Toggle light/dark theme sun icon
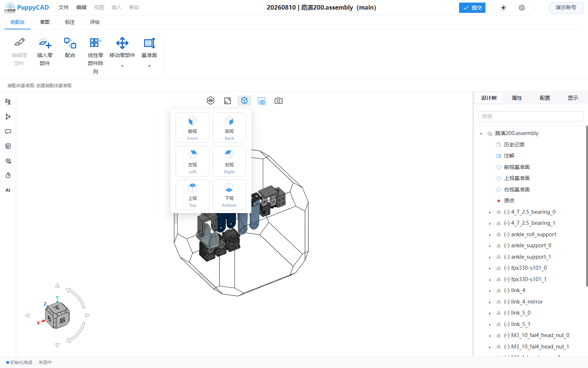 click(x=503, y=8)
